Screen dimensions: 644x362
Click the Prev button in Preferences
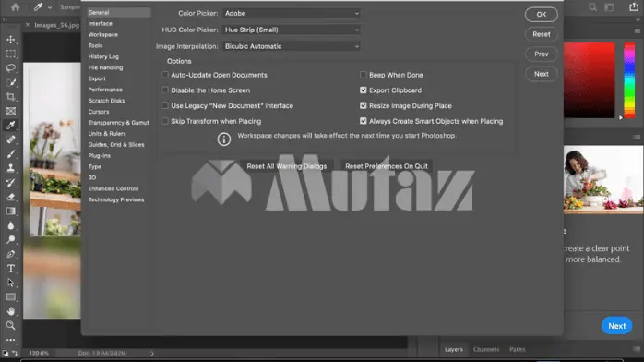(x=542, y=54)
